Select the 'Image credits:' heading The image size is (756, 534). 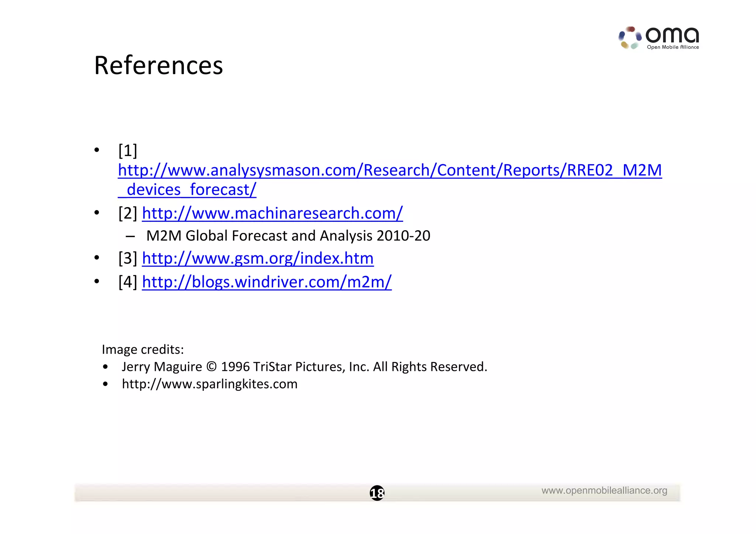point(143,349)
